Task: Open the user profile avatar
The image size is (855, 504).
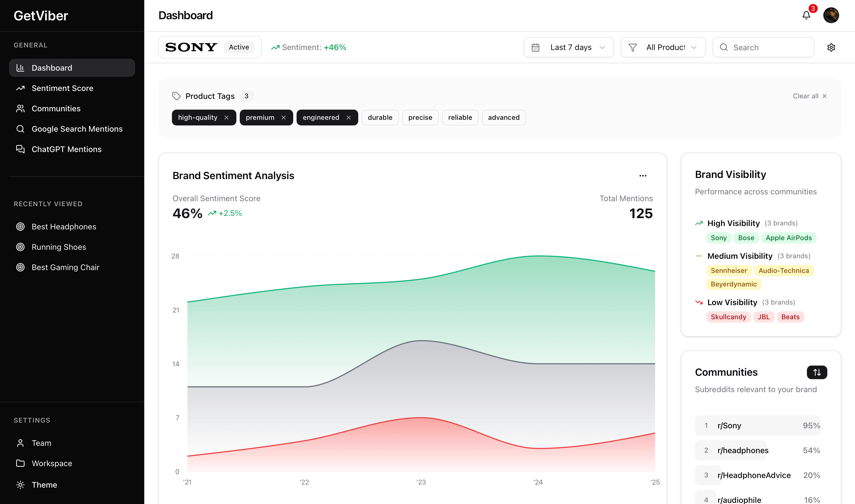Action: tap(831, 15)
